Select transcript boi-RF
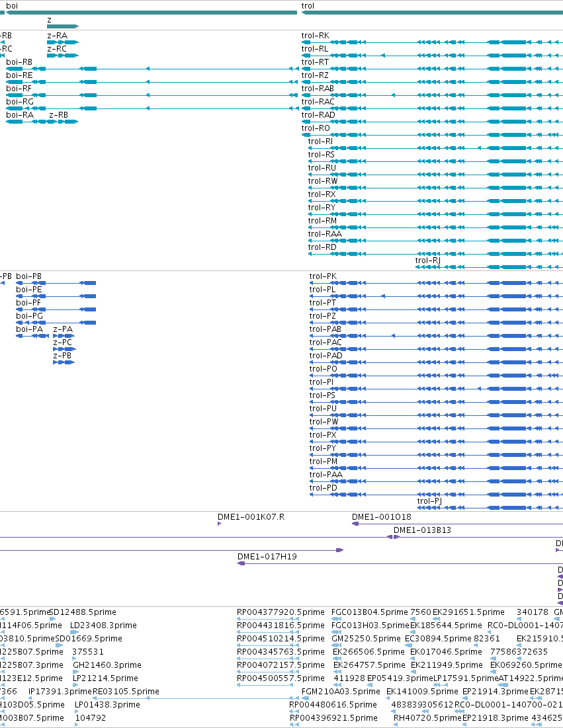 pos(152,95)
